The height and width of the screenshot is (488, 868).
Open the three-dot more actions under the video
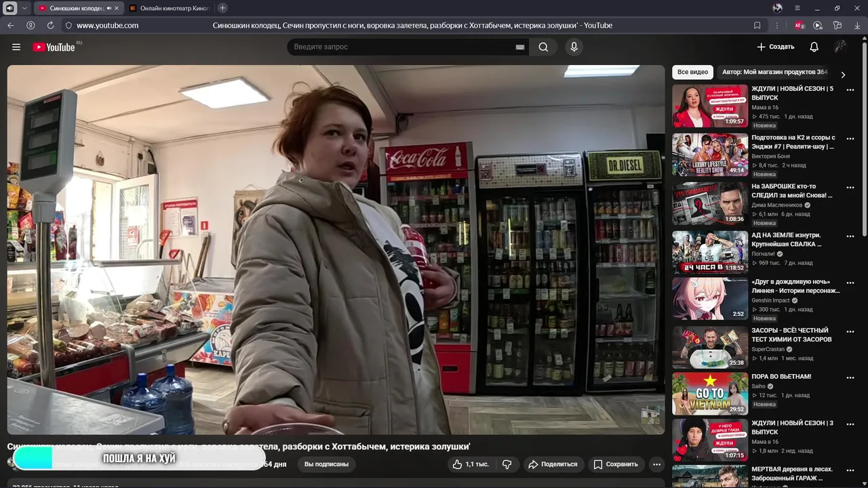pyautogui.click(x=656, y=464)
